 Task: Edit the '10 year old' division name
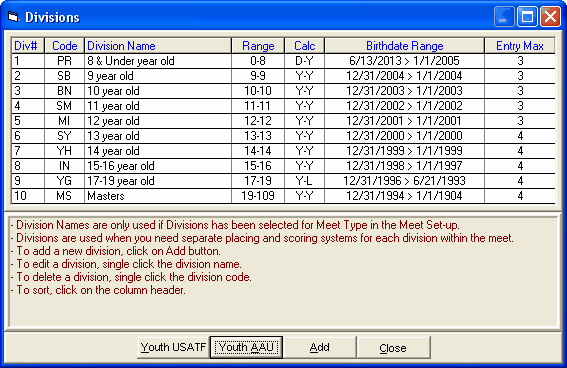coord(158,91)
